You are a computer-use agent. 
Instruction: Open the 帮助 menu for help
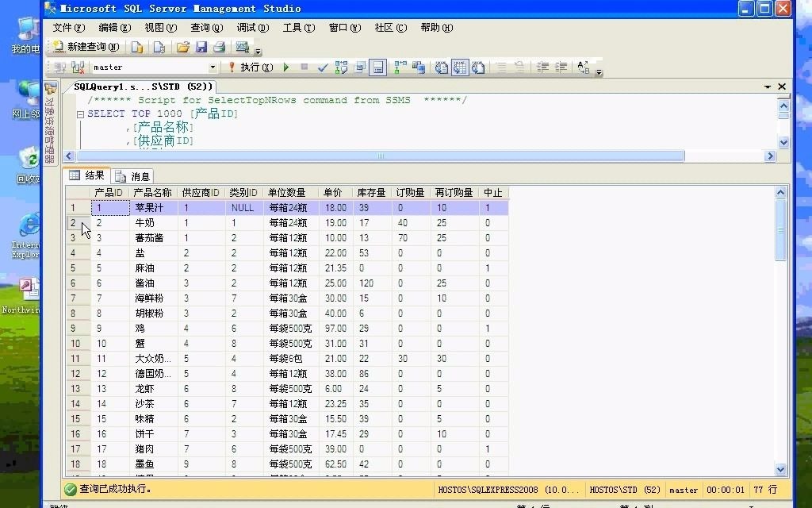pos(435,27)
